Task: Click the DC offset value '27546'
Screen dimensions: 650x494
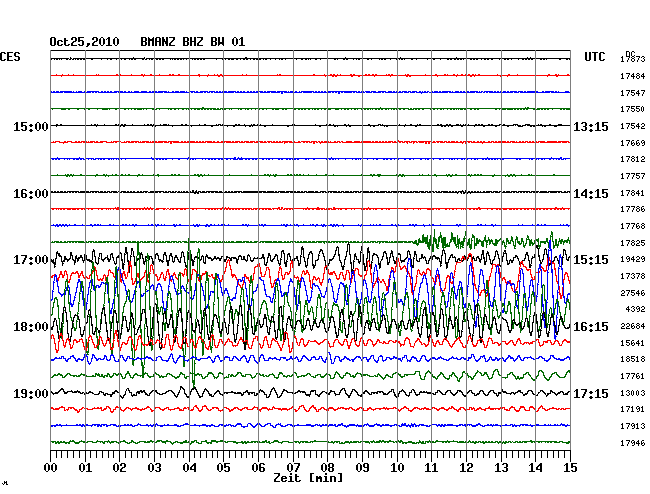Action: click(x=633, y=293)
